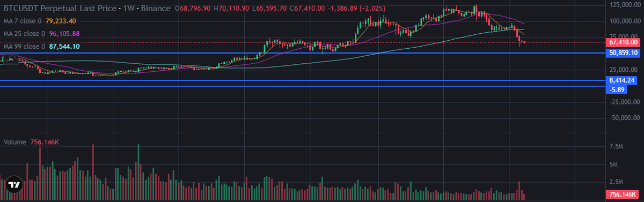Click the MA 99 value 87,544.10

click(x=65, y=47)
